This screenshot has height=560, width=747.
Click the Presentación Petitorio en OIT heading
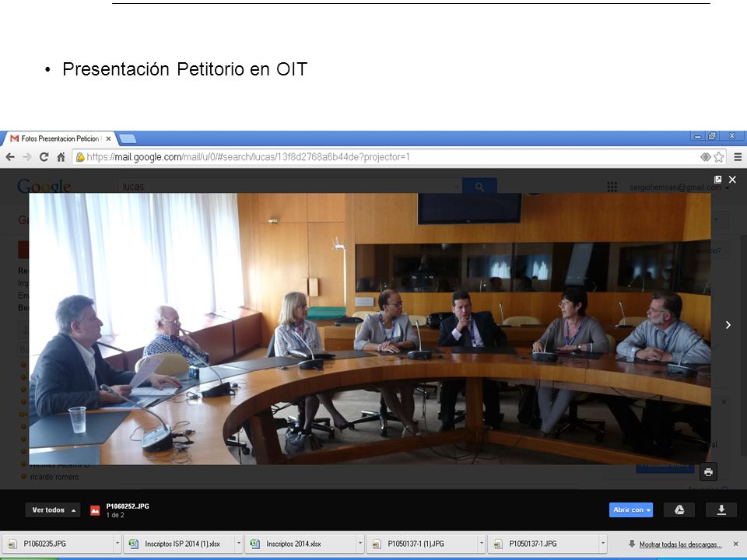[x=185, y=69]
